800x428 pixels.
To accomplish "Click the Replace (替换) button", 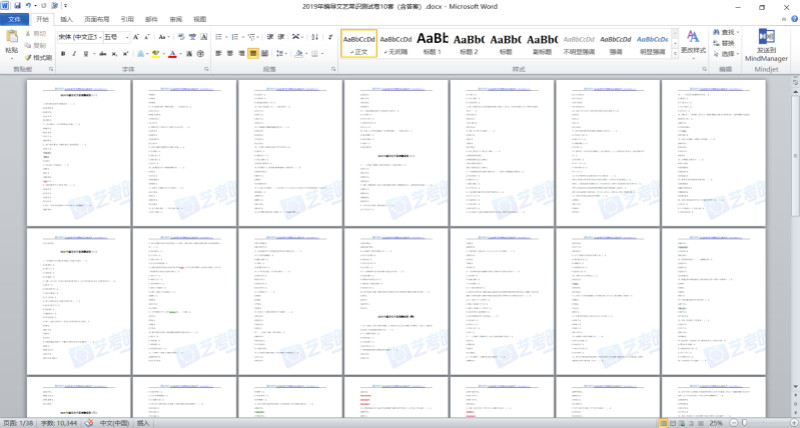I will [728, 43].
